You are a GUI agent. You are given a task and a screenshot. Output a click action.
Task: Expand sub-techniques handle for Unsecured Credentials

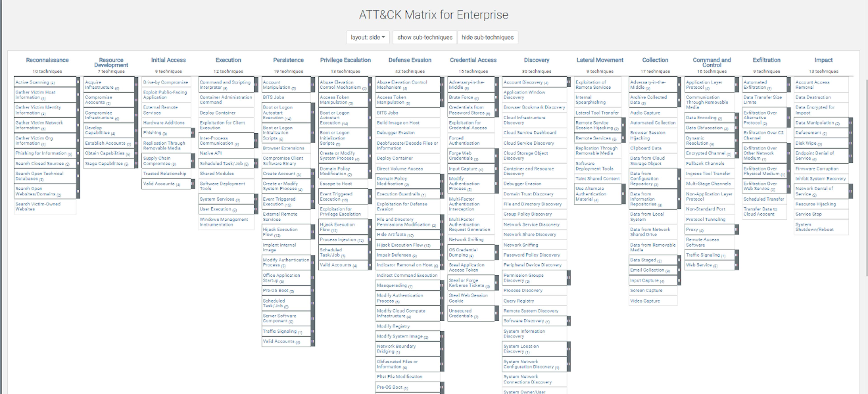pos(497,314)
